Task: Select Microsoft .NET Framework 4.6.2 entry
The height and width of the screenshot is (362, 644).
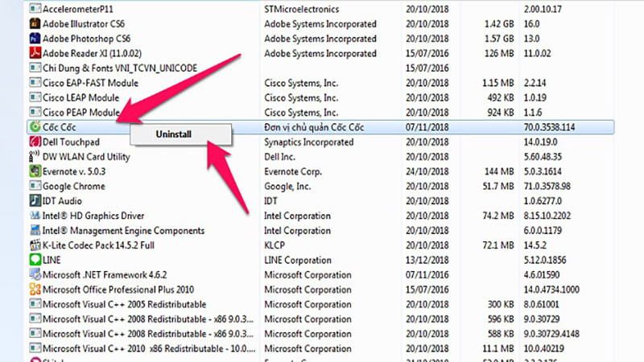Action: (320, 274)
